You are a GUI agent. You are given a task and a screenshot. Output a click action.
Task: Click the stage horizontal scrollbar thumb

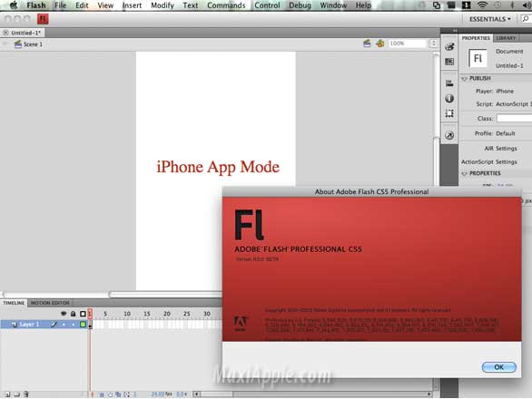click(x=165, y=294)
